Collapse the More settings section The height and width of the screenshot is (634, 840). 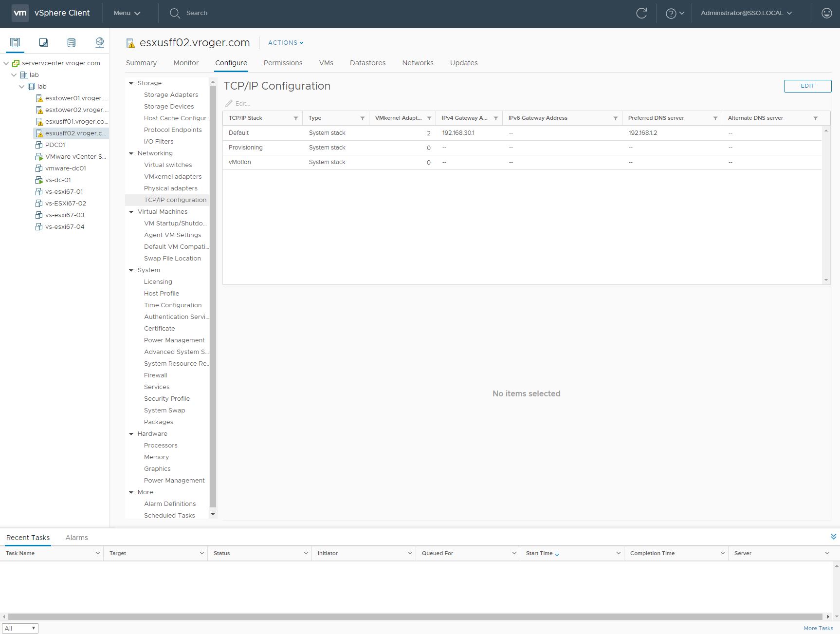[x=131, y=492]
